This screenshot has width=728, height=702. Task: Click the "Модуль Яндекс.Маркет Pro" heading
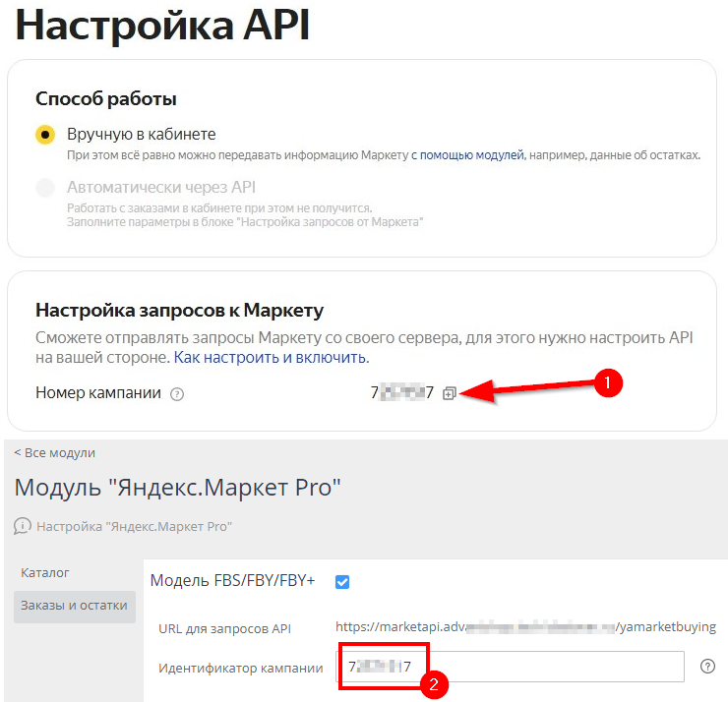pos(177,487)
